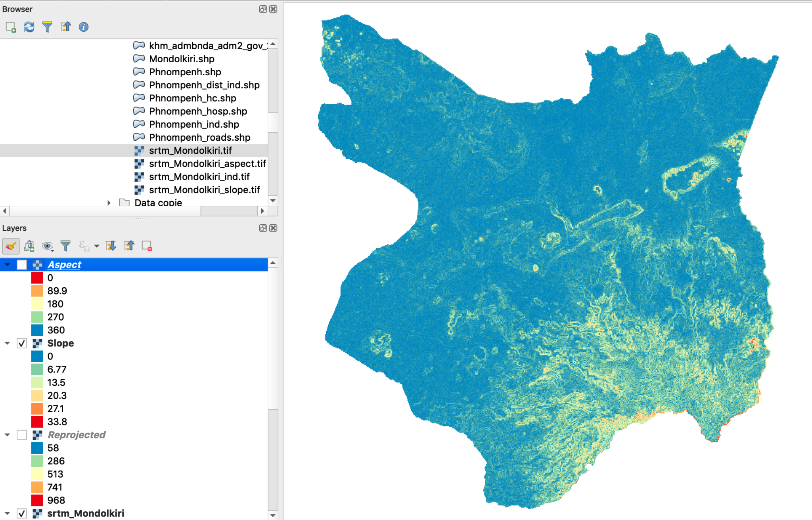Screen dimensions: 812x520
Task: Click Slope legend value 27.1
Action: 56,409
